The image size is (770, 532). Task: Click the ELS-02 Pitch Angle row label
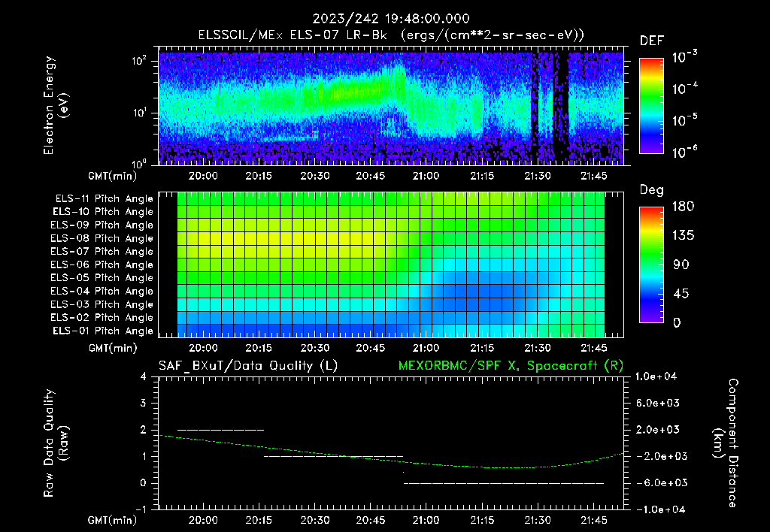(102, 318)
